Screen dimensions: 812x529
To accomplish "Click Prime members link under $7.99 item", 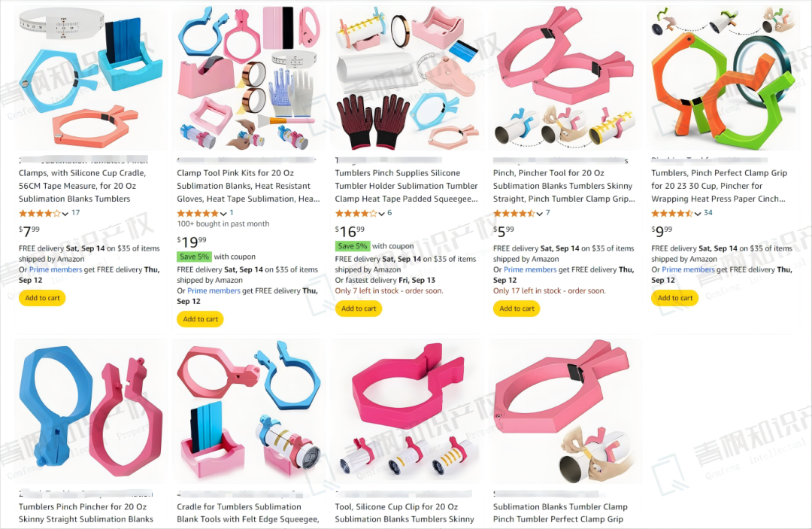I will click(x=56, y=269).
